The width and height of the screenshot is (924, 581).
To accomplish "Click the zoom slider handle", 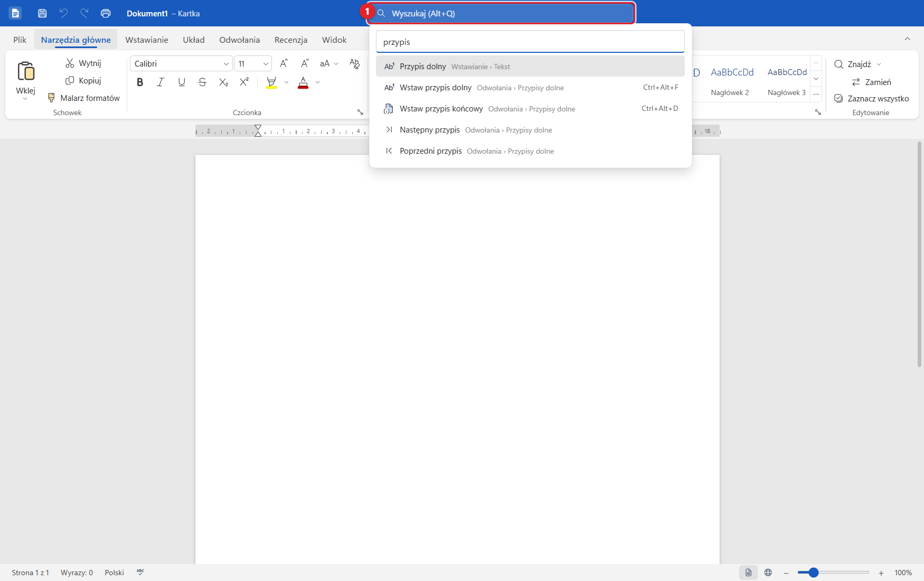I will coord(814,573).
